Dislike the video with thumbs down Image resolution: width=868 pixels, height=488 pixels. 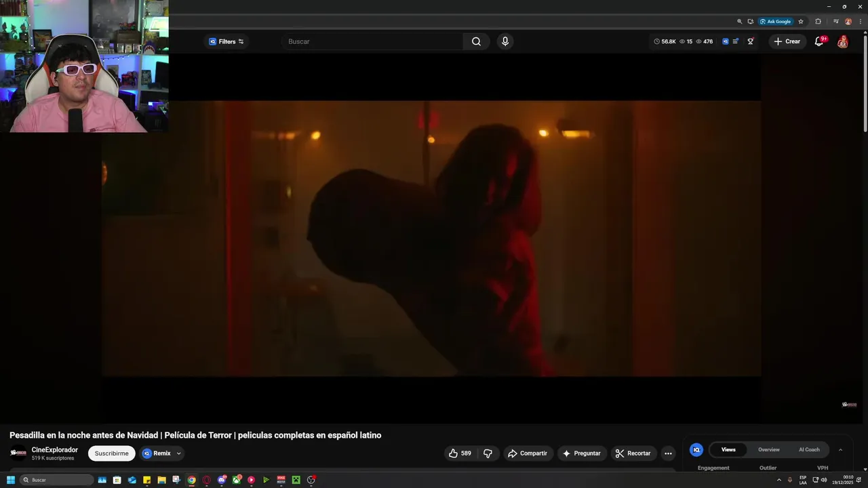488,453
